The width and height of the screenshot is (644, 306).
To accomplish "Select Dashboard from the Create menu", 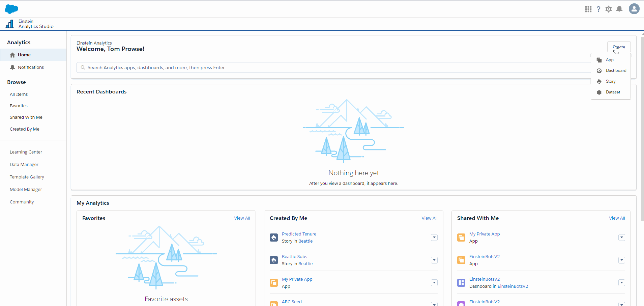I will point(611,71).
